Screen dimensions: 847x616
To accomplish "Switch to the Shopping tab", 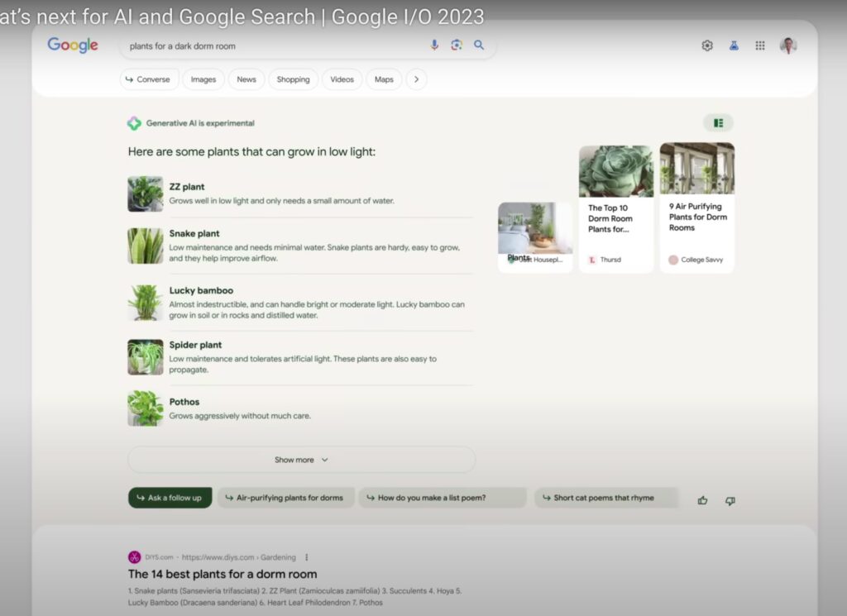I will pos(294,79).
